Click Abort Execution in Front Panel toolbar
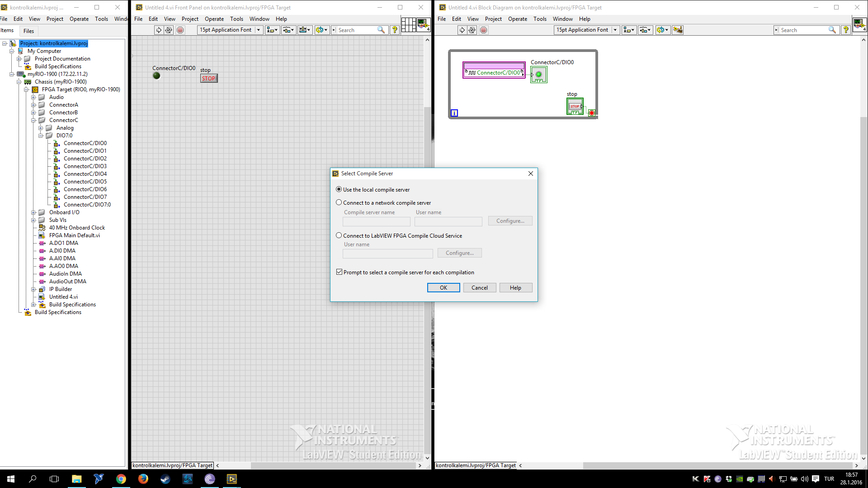 tap(180, 30)
